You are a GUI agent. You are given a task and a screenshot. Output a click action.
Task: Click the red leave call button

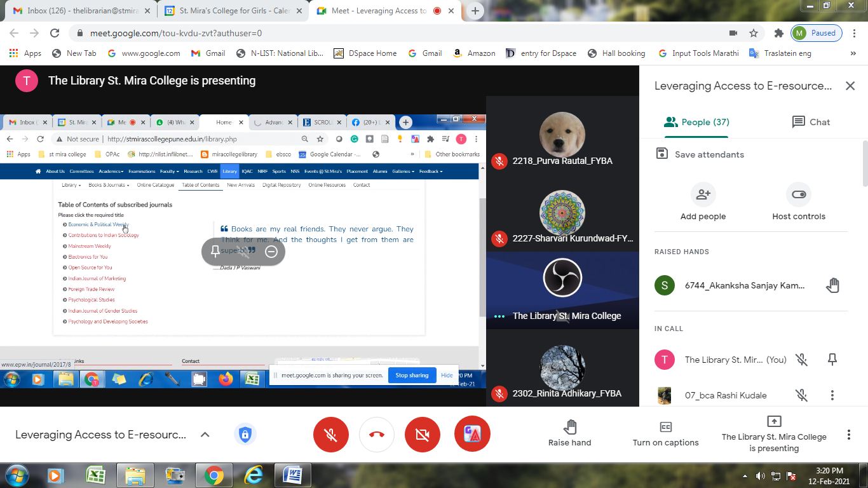[x=377, y=435]
